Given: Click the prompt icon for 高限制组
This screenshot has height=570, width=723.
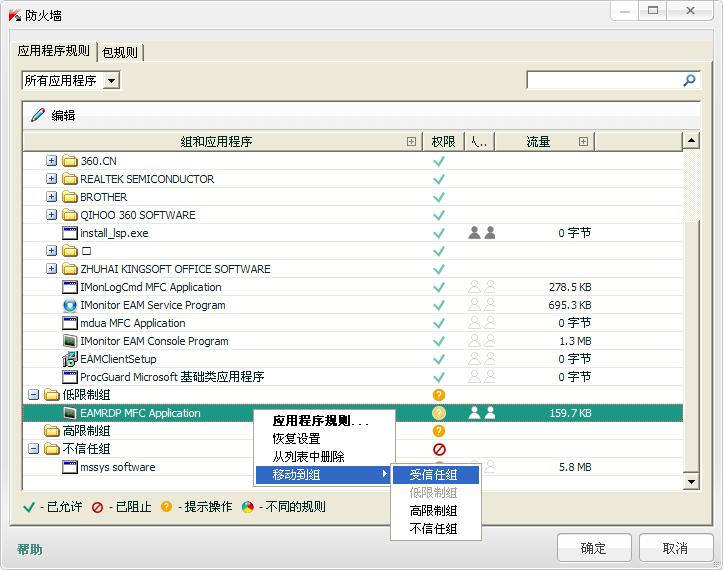Looking at the screenshot, I should [x=439, y=431].
